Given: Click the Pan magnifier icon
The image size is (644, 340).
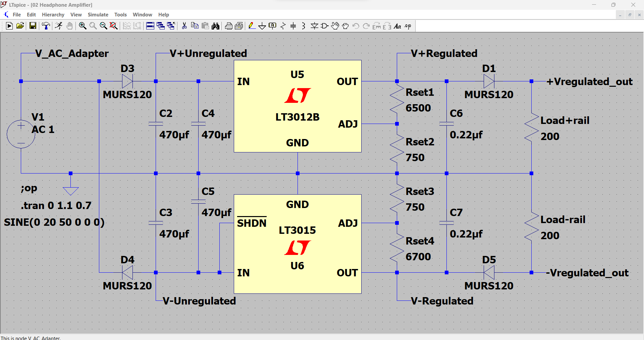Looking at the screenshot, I should (x=93, y=26).
